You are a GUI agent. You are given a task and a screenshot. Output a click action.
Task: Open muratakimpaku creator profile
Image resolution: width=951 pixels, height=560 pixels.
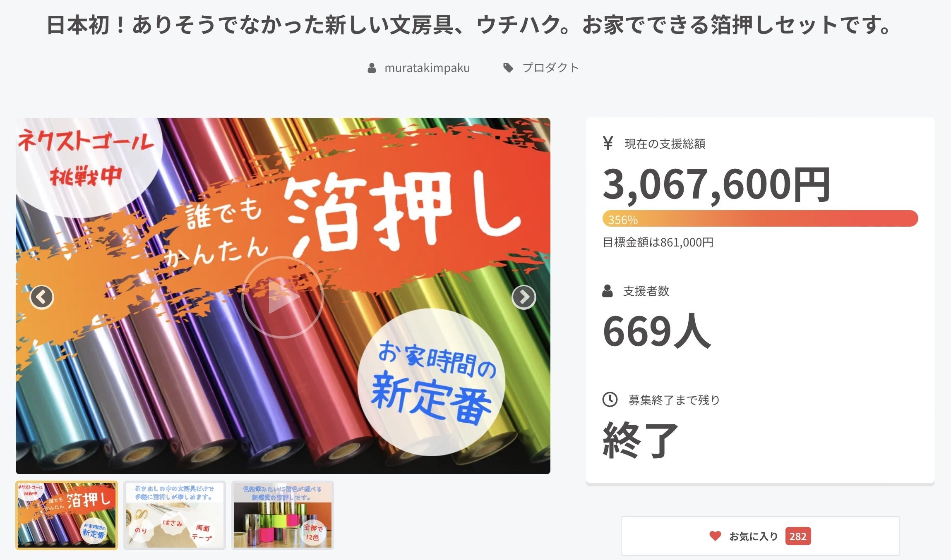(427, 68)
